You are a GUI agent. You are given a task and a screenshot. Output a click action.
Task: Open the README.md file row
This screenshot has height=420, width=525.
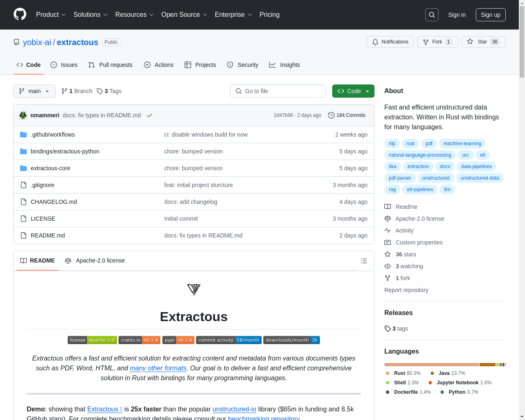point(194,235)
